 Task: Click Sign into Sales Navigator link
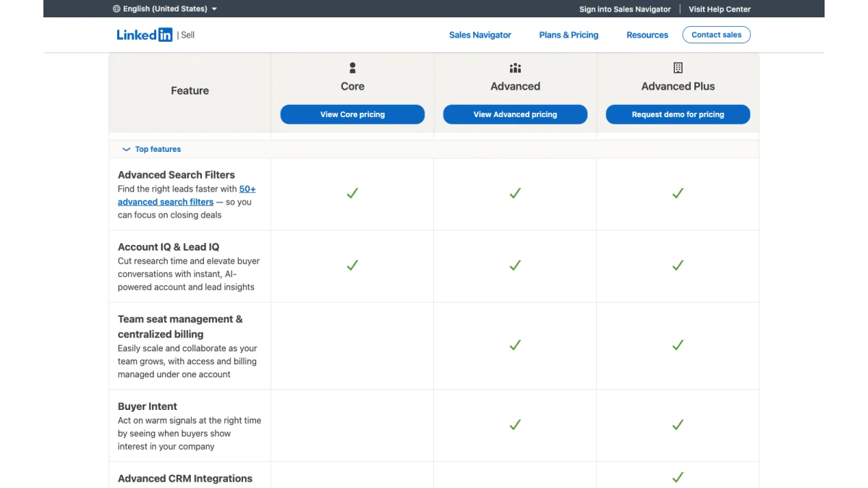click(x=625, y=9)
